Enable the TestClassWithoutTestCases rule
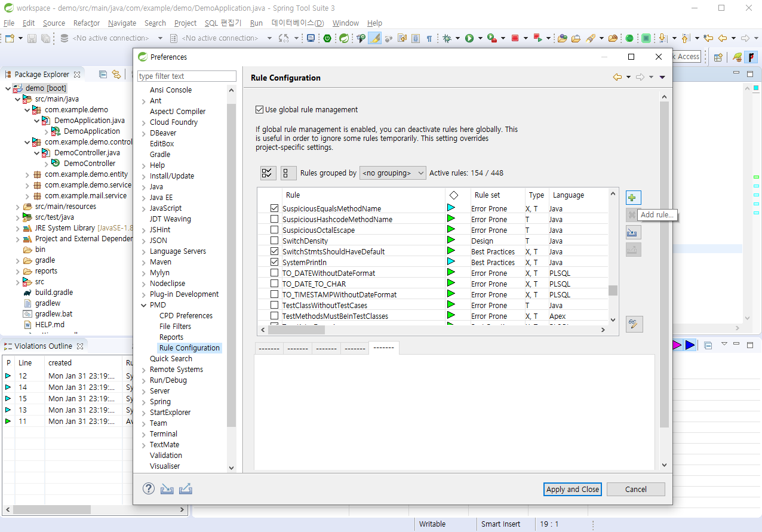Image resolution: width=762 pixels, height=532 pixels. [x=275, y=305]
